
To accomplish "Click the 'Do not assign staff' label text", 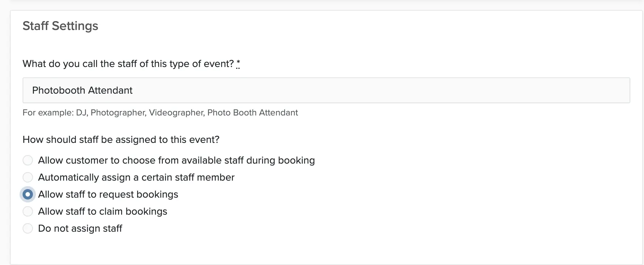I will [x=80, y=228].
